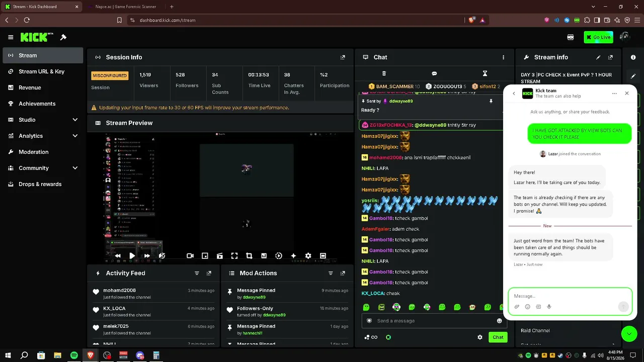
Task: Open chat settings gear icon
Action: pyautogui.click(x=480, y=337)
